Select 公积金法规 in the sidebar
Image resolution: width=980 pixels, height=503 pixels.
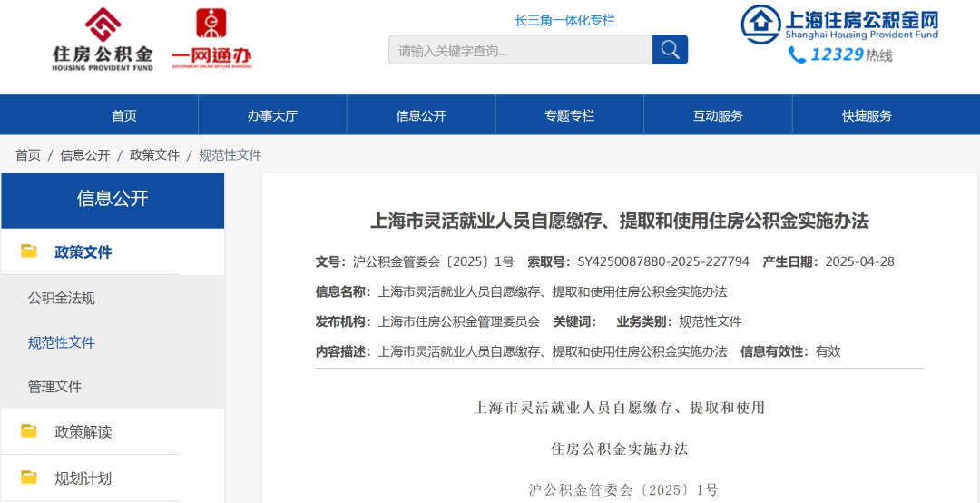pos(62,298)
